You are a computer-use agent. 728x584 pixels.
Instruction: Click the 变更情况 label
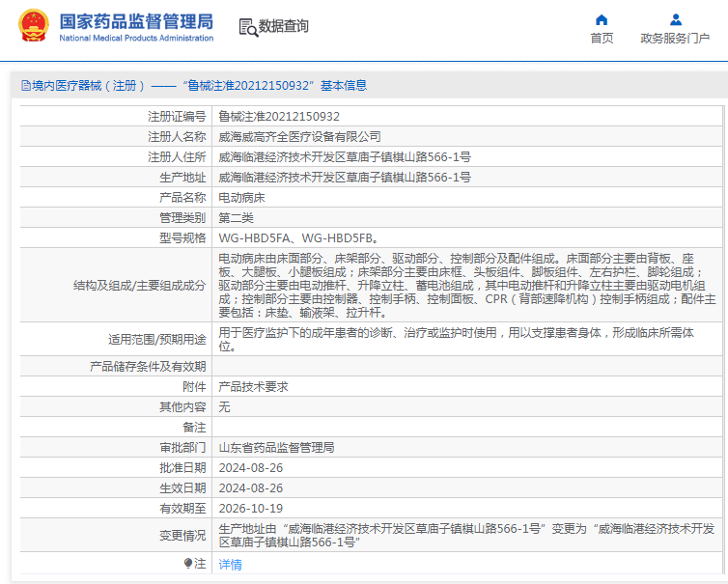point(182,536)
